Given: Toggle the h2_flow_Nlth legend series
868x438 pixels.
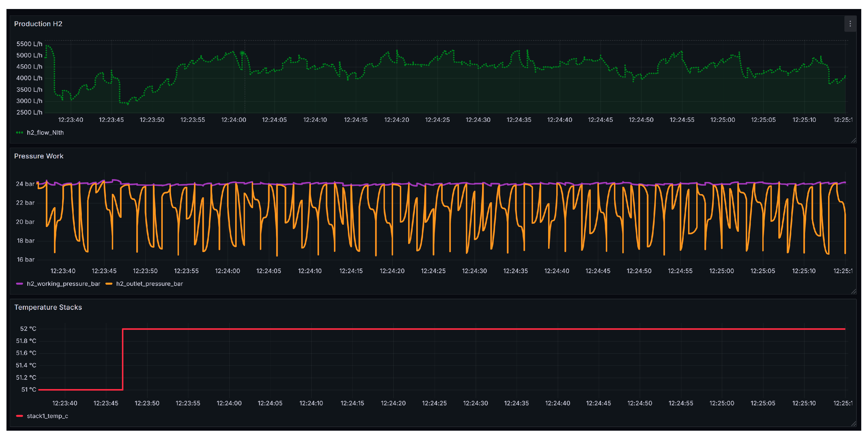Looking at the screenshot, I should click(45, 132).
